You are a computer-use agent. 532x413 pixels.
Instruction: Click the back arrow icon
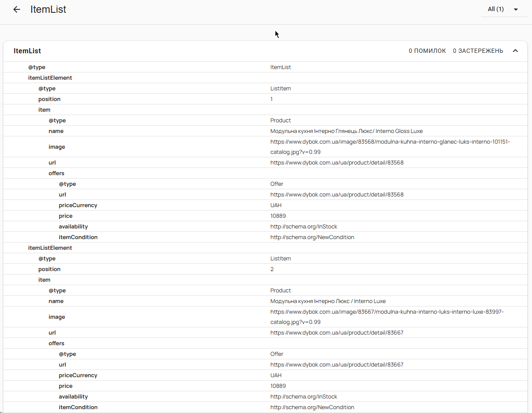tap(17, 9)
